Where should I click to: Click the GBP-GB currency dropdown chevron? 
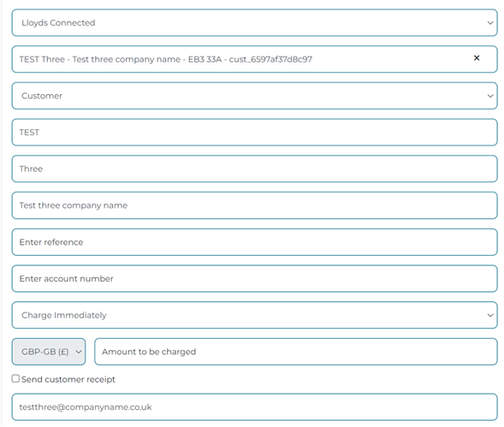[79, 352]
